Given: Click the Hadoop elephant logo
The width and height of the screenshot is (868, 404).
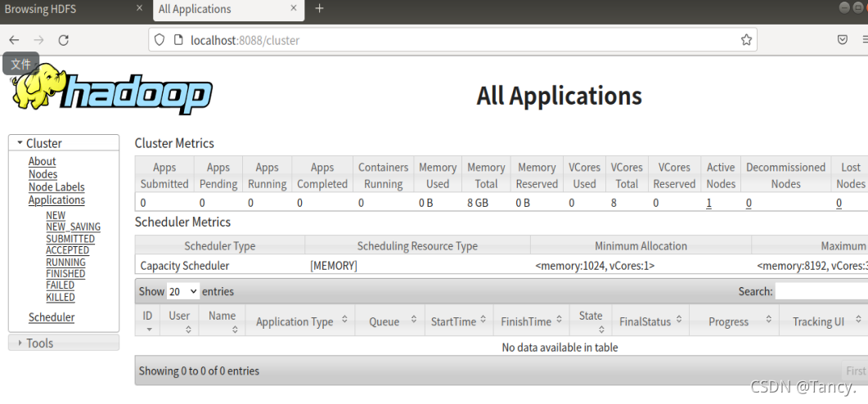Looking at the screenshot, I should point(112,88).
